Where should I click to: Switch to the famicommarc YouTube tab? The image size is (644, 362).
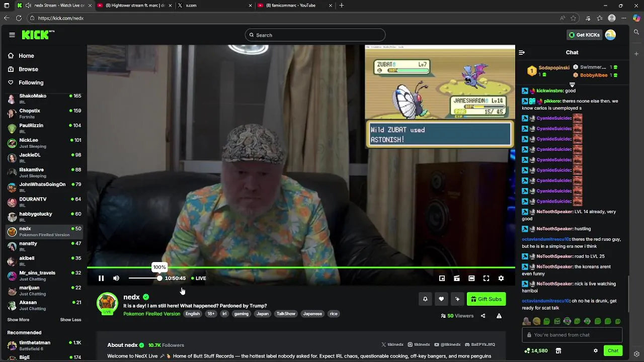295,6
